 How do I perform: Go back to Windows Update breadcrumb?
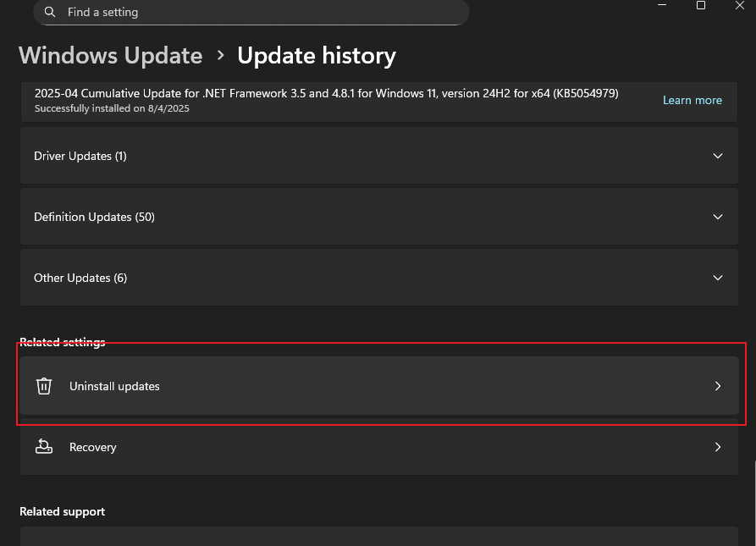111,56
